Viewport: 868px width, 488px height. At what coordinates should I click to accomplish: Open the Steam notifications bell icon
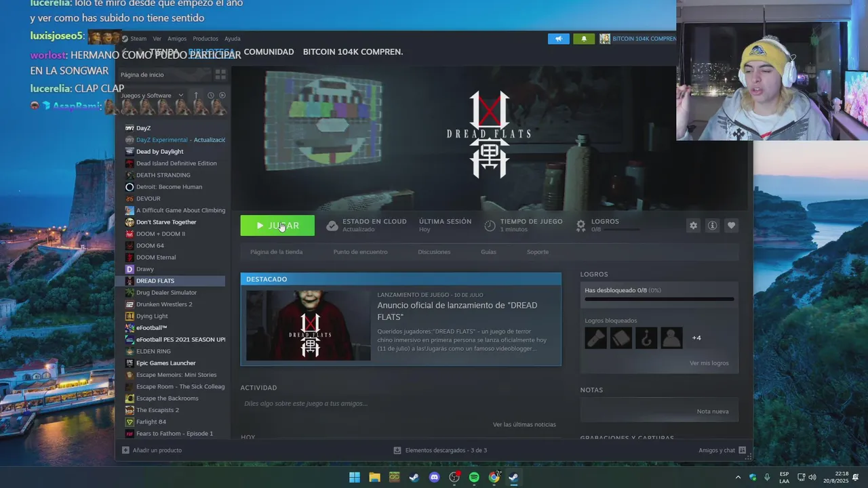[584, 39]
